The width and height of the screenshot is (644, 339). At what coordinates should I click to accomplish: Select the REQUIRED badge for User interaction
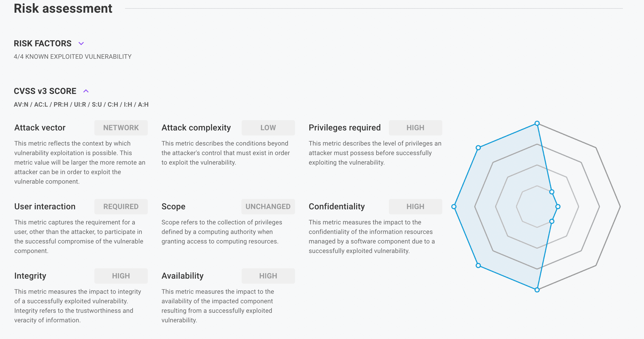tap(121, 207)
